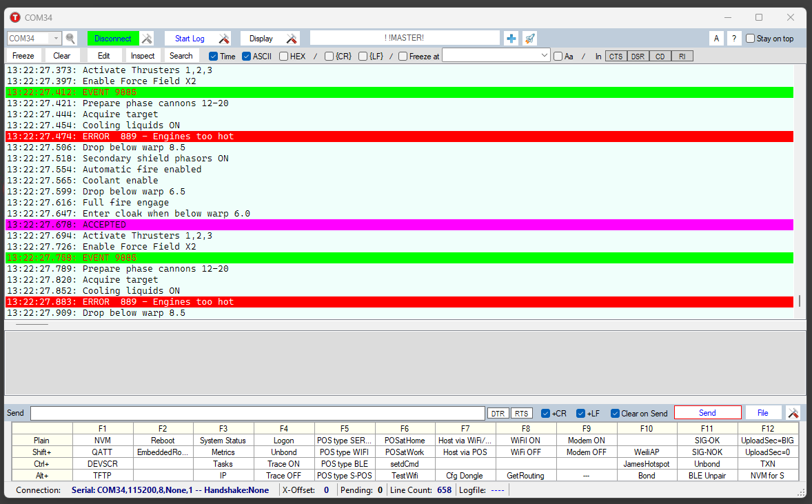Open the Send options wrench icon
Viewport: 812px width, 504px height.
point(793,412)
